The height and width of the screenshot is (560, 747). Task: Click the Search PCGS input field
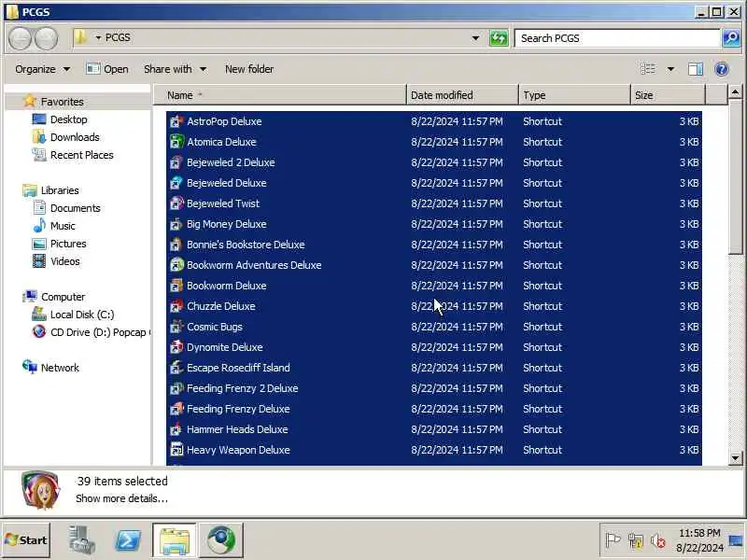[x=617, y=38]
